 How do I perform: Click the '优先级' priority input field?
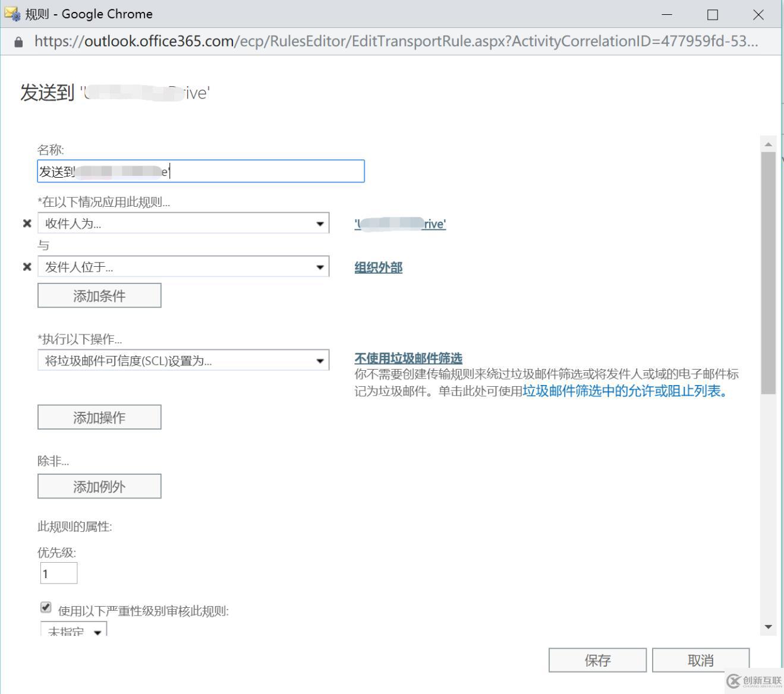point(59,573)
